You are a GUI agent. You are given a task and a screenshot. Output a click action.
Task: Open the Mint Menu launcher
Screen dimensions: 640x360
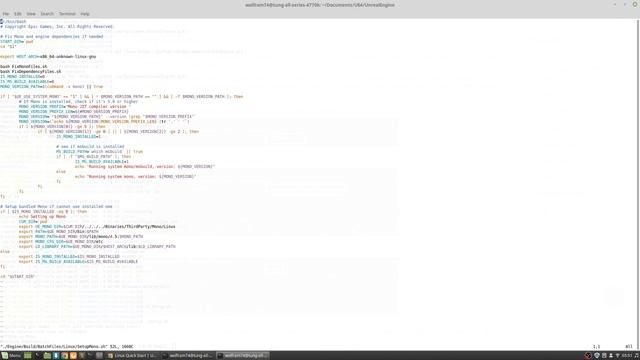coord(11,356)
